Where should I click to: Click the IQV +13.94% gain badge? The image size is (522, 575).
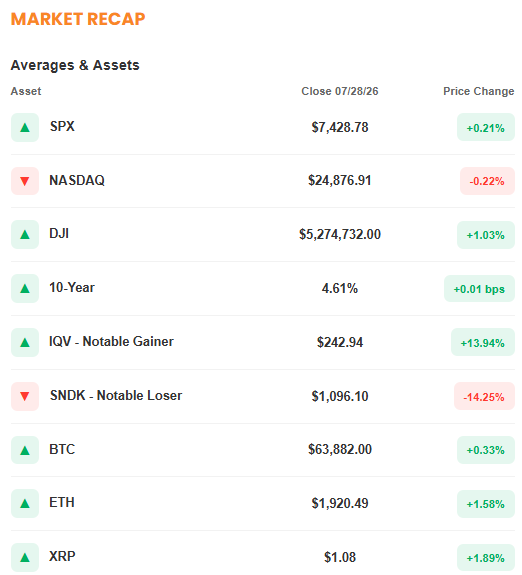[483, 343]
